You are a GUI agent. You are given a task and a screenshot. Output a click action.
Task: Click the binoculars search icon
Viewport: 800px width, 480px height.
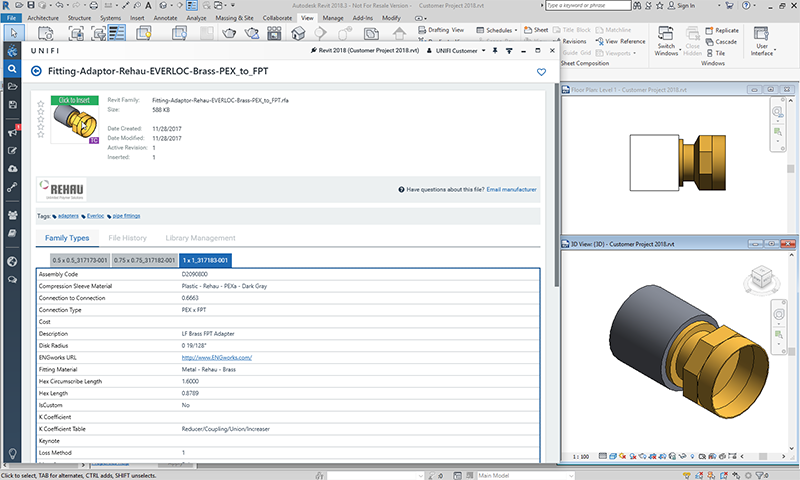(637, 6)
